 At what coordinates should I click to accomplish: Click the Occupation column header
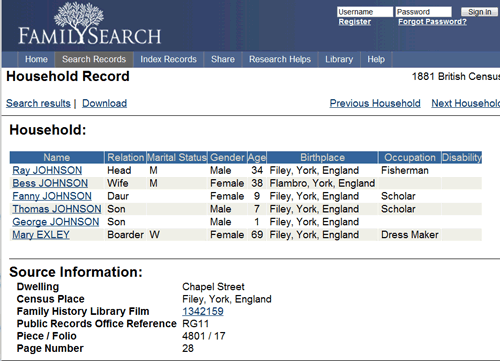point(410,157)
